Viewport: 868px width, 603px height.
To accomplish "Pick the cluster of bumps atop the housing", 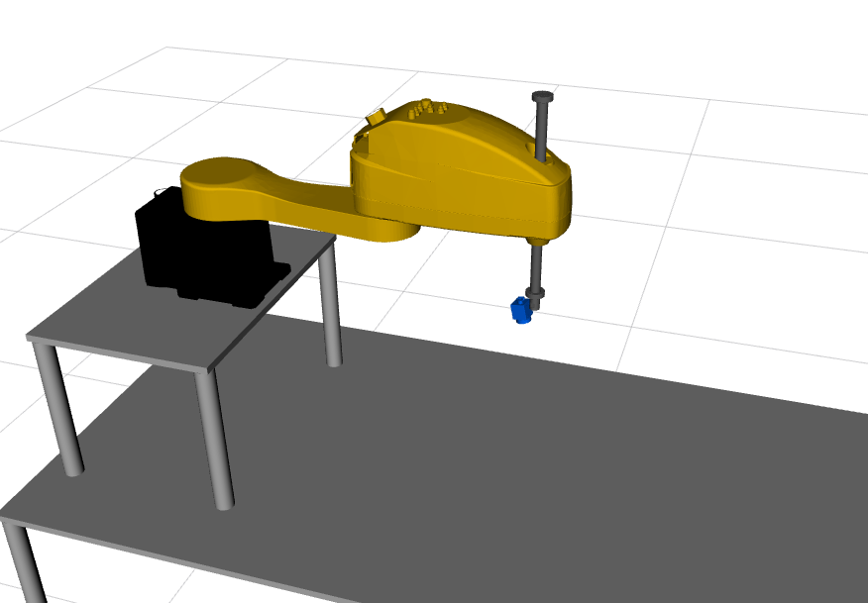I will click(x=429, y=106).
